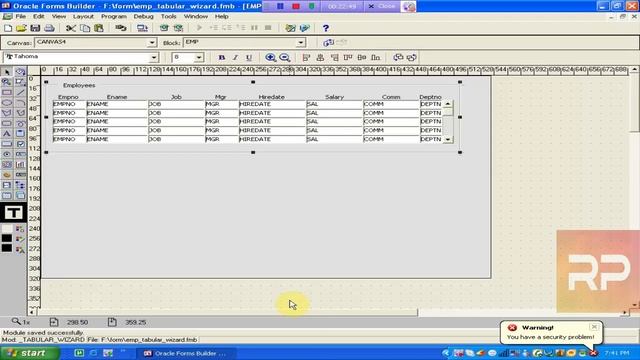
Task: Open the Program menu
Action: pyautogui.click(x=114, y=16)
